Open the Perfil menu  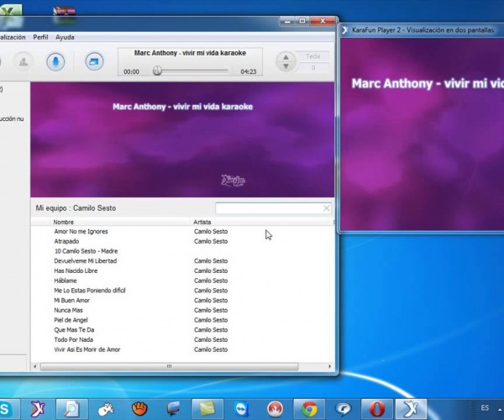point(40,37)
